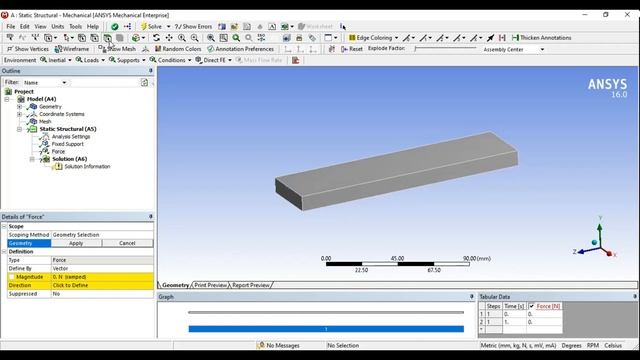This screenshot has height=360, width=640.
Task: Pin the Details of Force panel
Action: 151,216
